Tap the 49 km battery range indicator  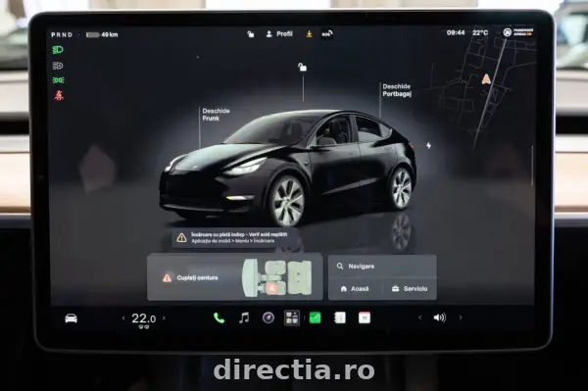102,34
